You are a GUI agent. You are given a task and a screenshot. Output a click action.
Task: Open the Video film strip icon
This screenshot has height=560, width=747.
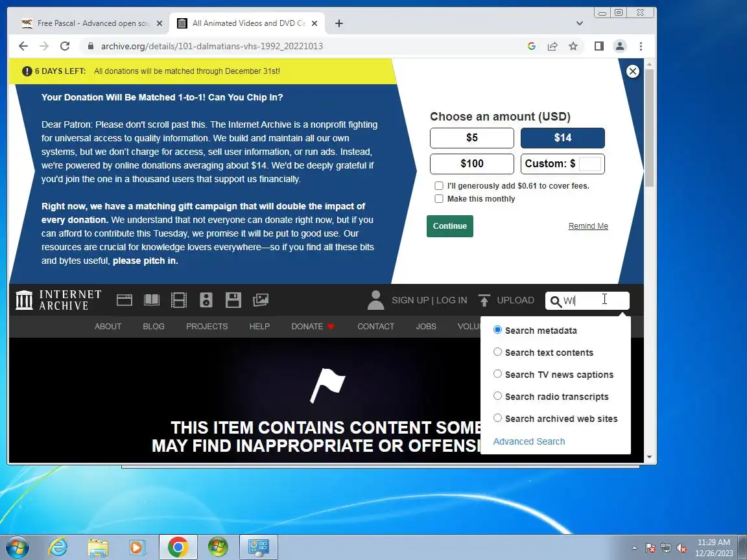point(179,300)
